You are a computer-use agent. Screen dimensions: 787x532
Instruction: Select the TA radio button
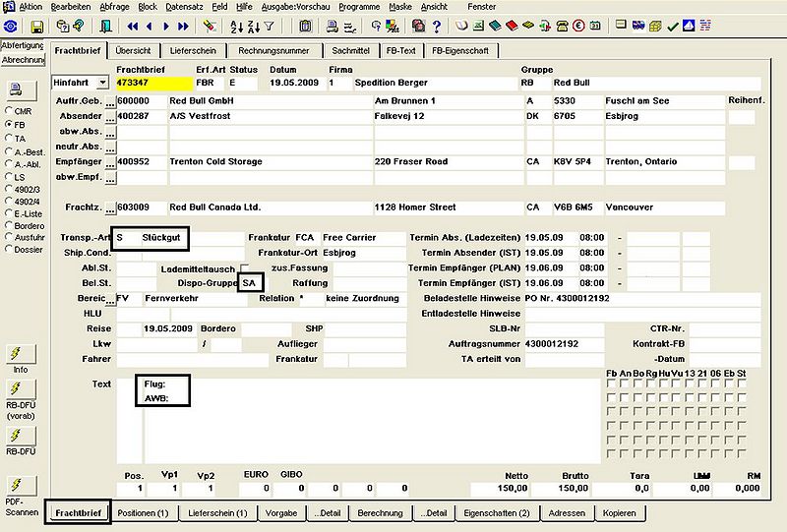9,138
